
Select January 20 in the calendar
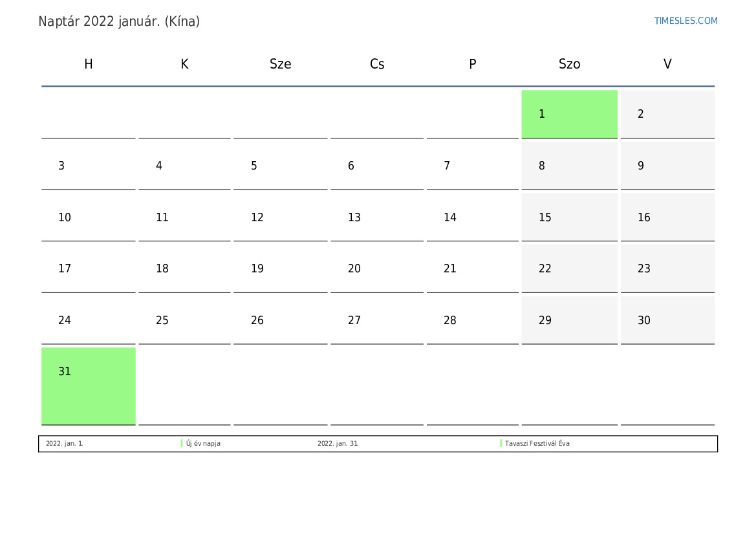tap(376, 268)
